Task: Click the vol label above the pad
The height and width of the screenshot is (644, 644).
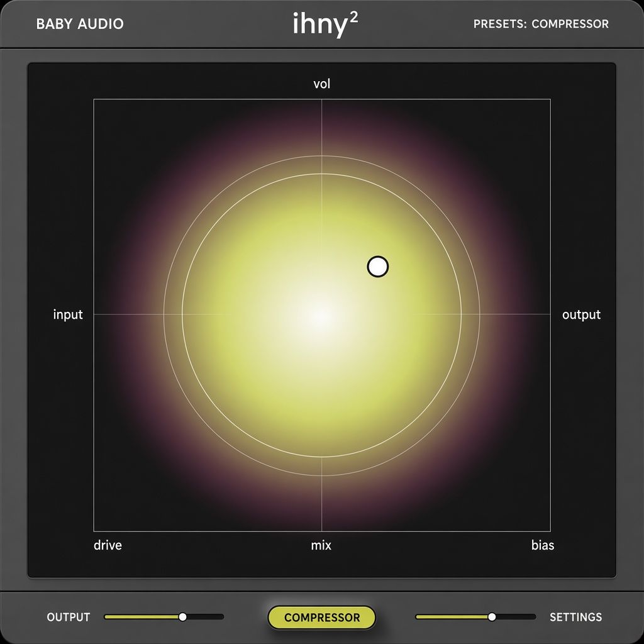Action: tap(321, 84)
